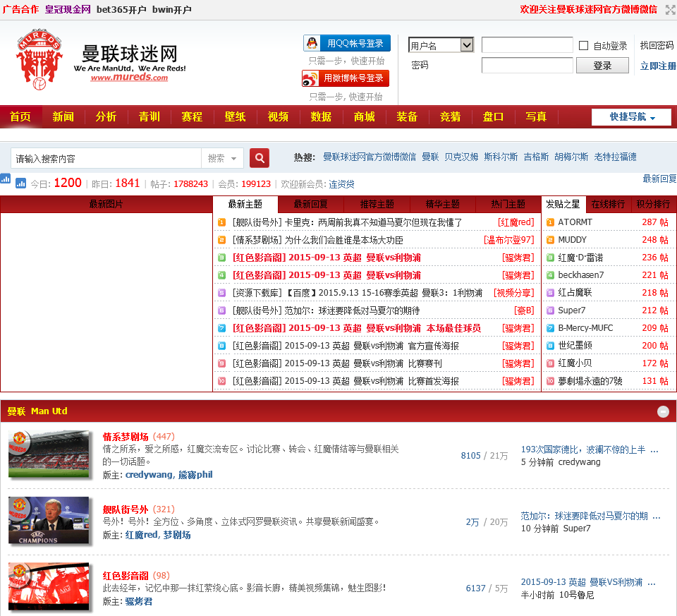Log in with QQ account button
This screenshot has height=616, width=677.
pyautogui.click(x=347, y=43)
